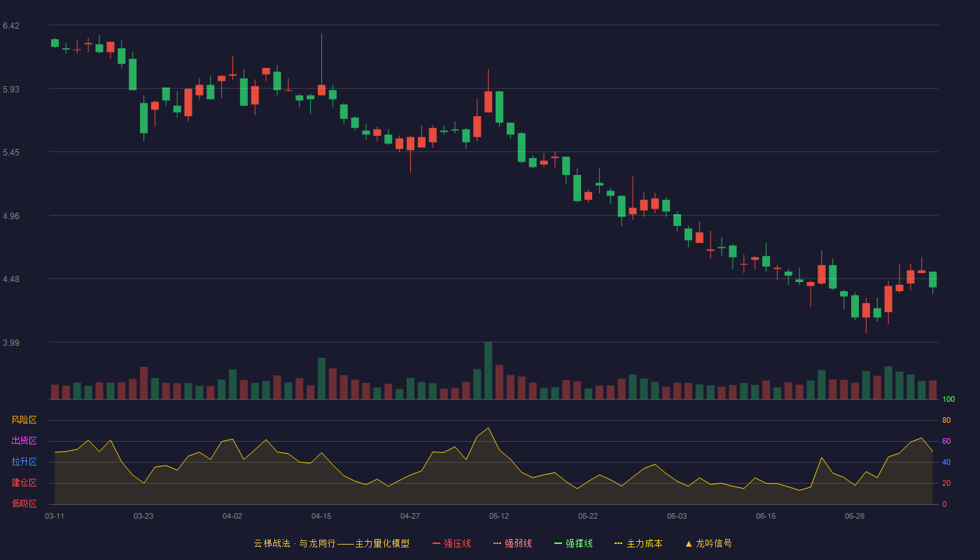Click the 06-15 date axis label
Viewport: 980px width, 560px height.
point(766,516)
